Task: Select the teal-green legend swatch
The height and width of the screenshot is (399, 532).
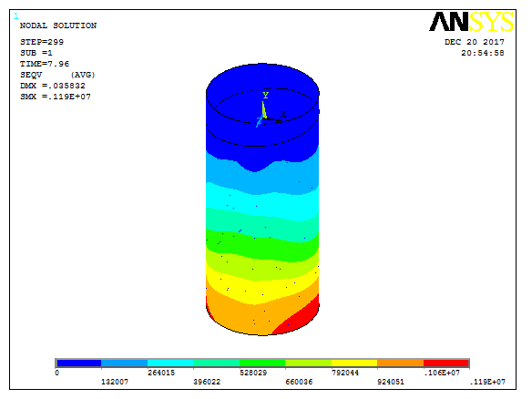Action: 217,363
